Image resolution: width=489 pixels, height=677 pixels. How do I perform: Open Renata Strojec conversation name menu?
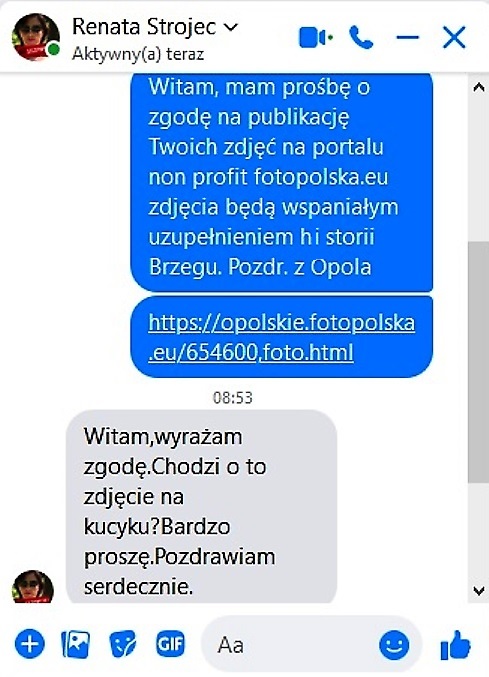144,27
